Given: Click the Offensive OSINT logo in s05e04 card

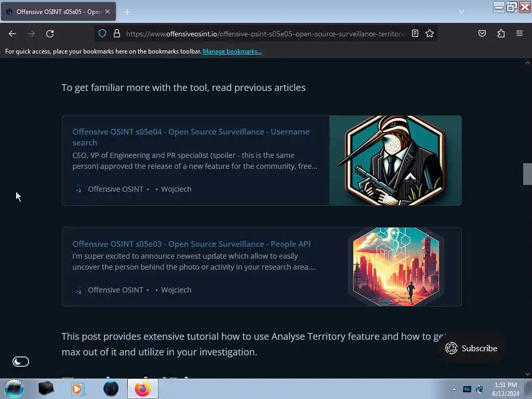Looking at the screenshot, I should [x=78, y=189].
